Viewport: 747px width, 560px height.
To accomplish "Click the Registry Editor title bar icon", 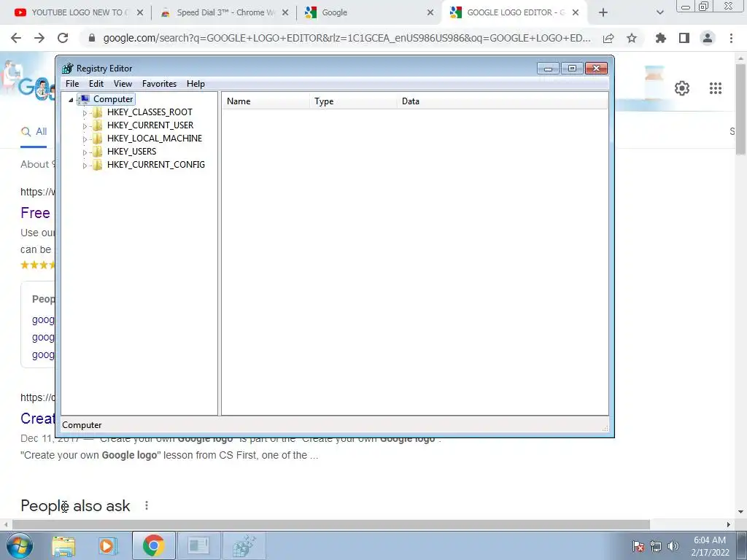I will [x=68, y=68].
